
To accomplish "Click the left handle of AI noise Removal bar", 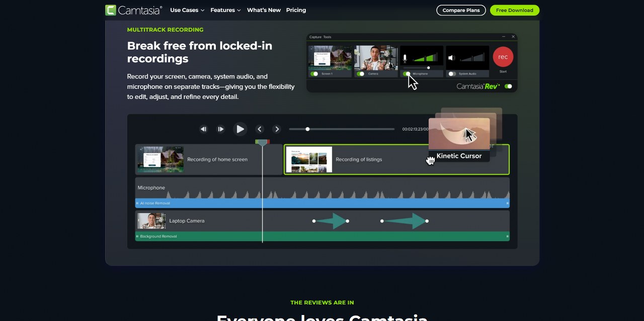I will coord(137,203).
